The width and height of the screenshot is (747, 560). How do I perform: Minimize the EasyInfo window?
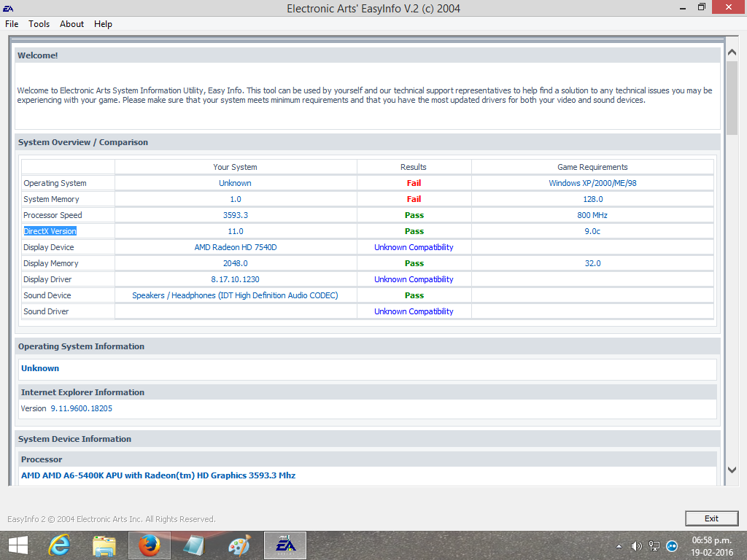[x=683, y=7]
